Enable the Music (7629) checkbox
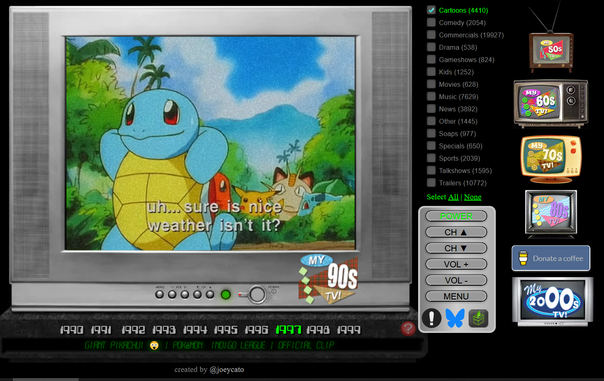This screenshot has width=604, height=381. coord(431,97)
